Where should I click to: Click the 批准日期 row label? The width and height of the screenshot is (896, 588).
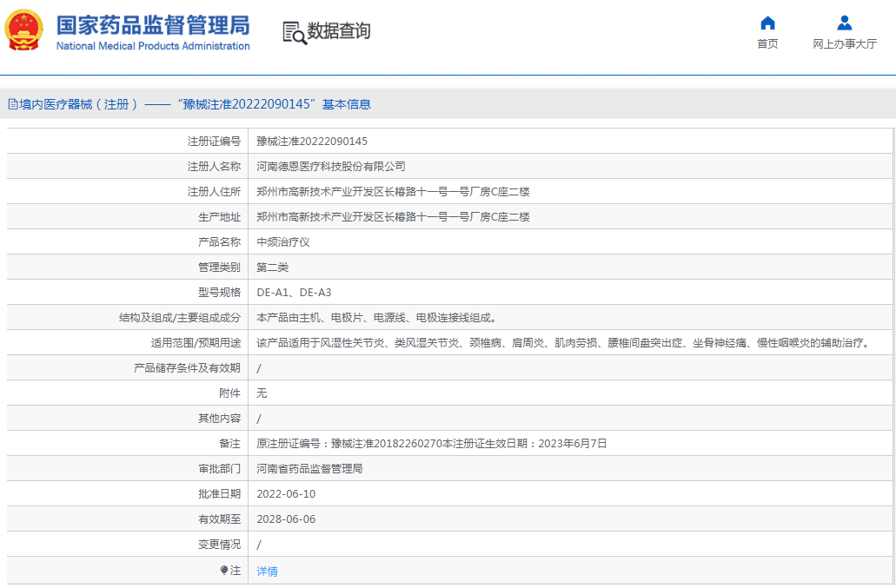pyautogui.click(x=219, y=494)
